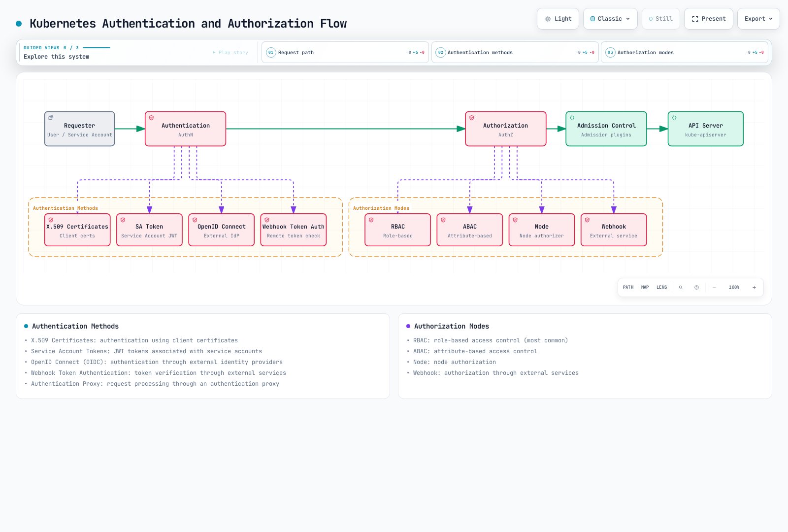Enable LENS mode in canvas toolbar
Viewport: 788px width, 532px height.
(x=661, y=287)
